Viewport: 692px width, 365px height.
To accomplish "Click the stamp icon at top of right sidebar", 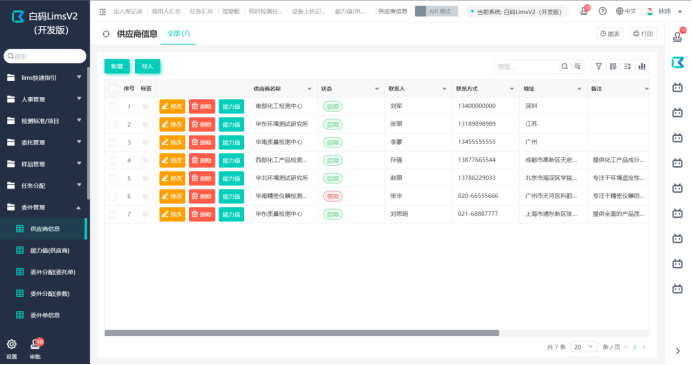I will 678,37.
